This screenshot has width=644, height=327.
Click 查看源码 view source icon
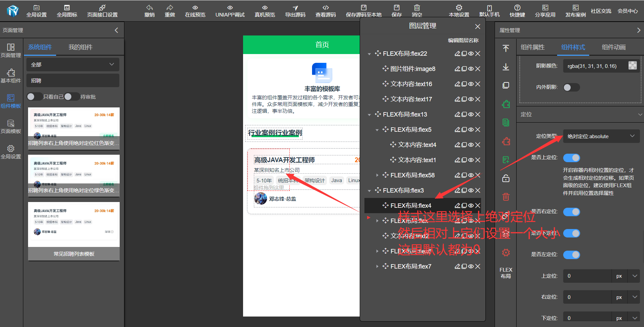326,7
